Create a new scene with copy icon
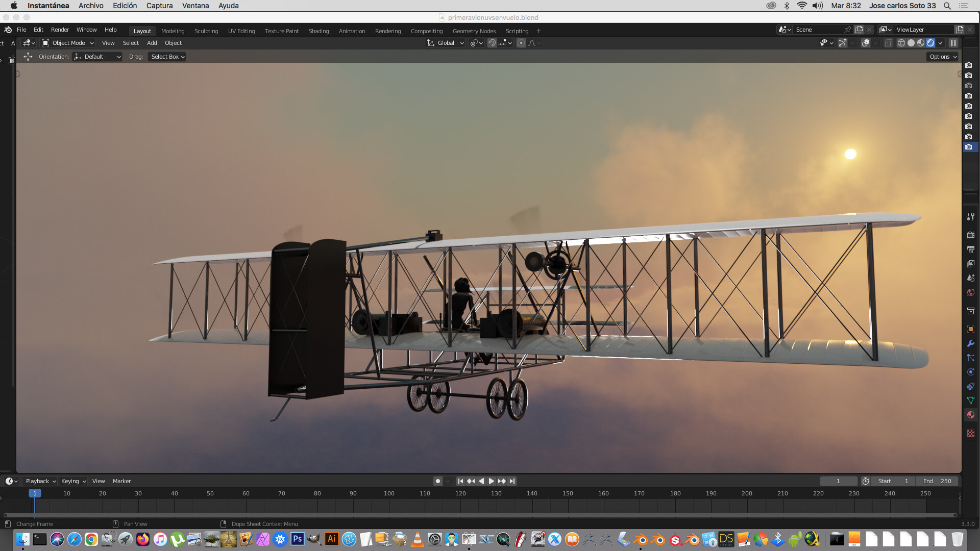This screenshot has height=551, width=980. coord(859,30)
